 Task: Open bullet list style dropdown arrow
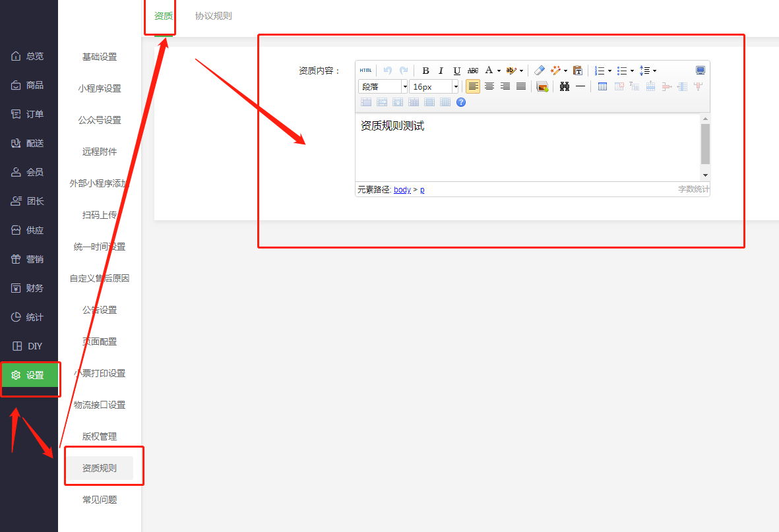click(x=632, y=71)
